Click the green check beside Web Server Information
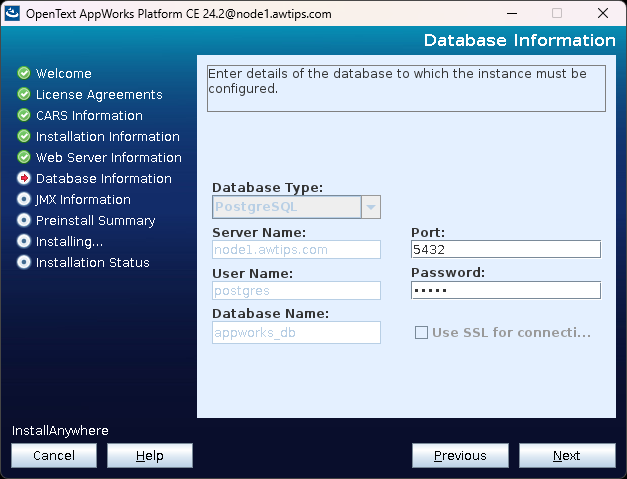Screen dimensions: 627x479 [x=24, y=158]
